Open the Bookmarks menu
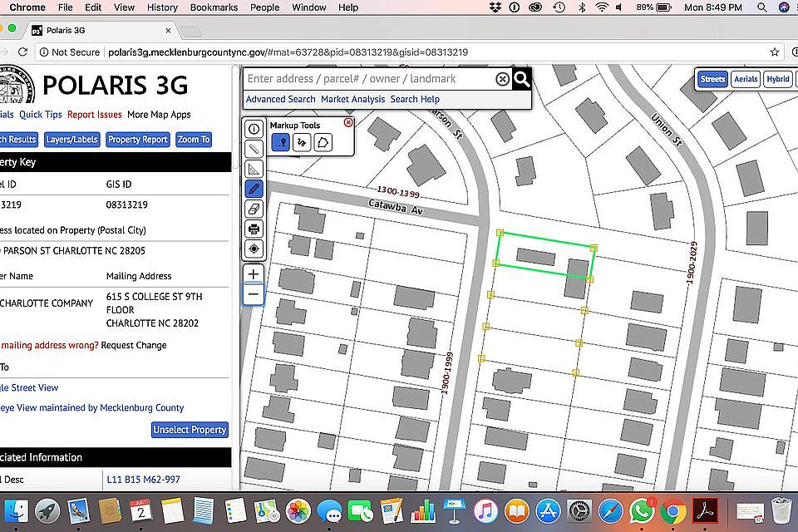This screenshot has width=798, height=532. (214, 7)
